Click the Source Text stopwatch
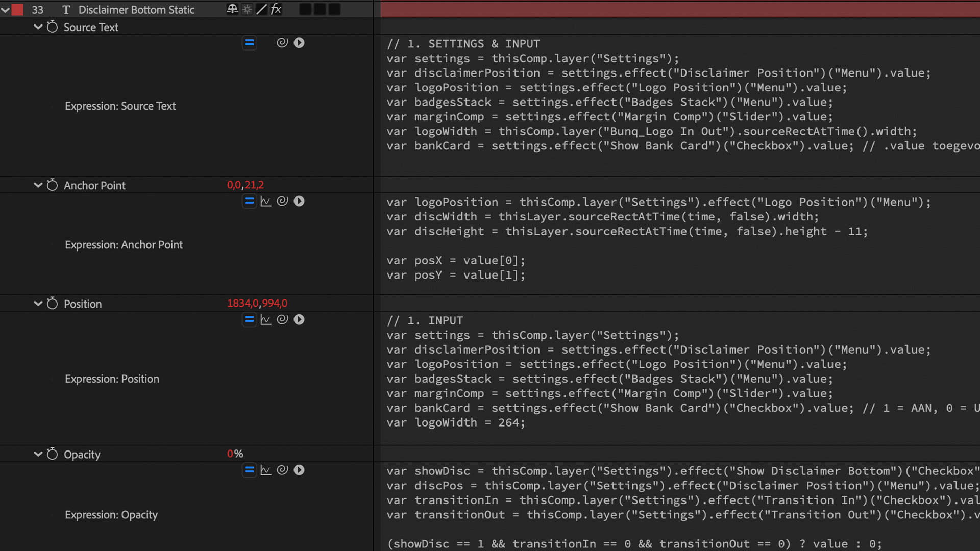The image size is (980, 551). pyautogui.click(x=52, y=27)
